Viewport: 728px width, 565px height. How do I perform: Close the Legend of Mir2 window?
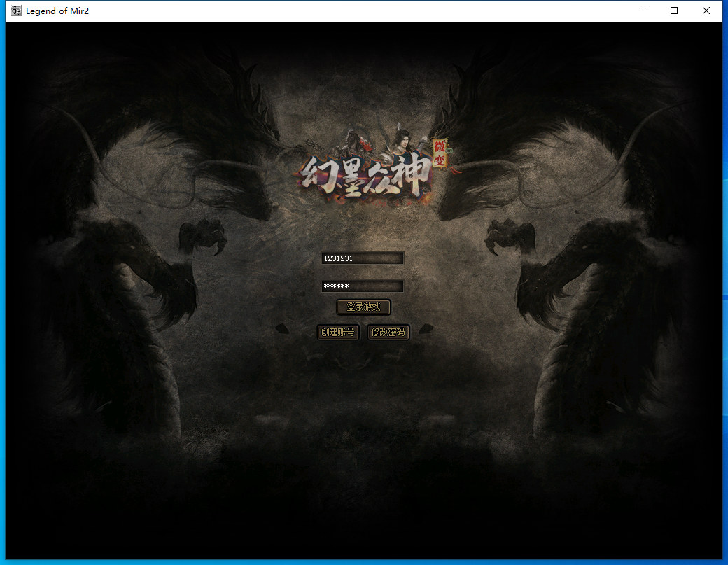706,11
